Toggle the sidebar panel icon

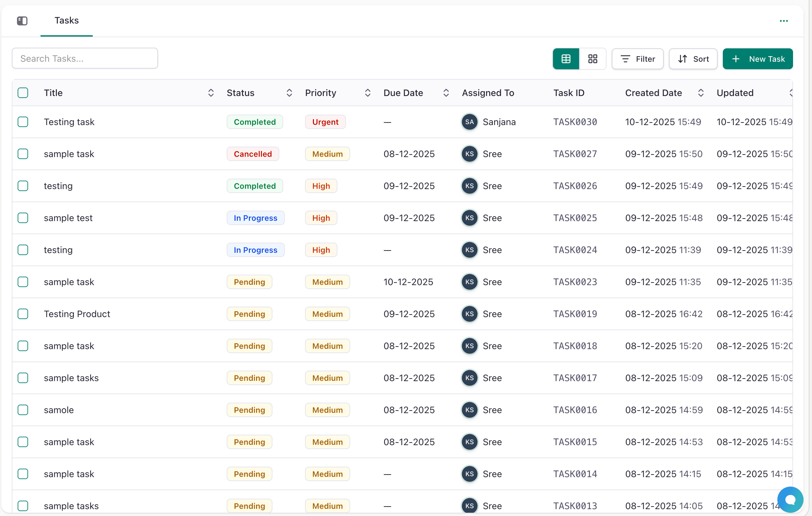click(x=22, y=21)
